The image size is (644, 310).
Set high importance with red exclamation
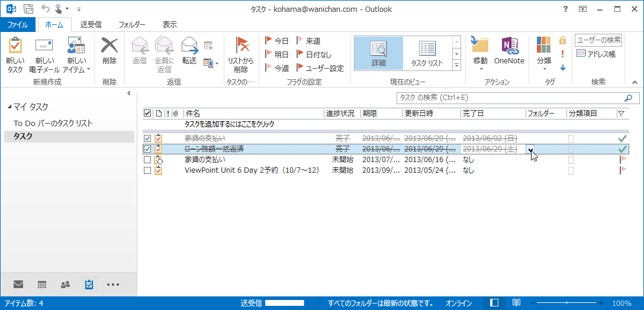coord(563,54)
